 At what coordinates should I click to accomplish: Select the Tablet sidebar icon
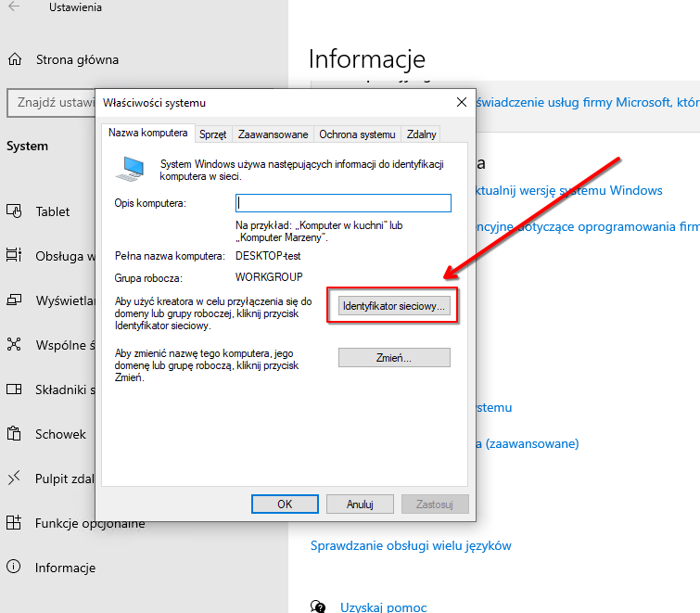pos(14,211)
